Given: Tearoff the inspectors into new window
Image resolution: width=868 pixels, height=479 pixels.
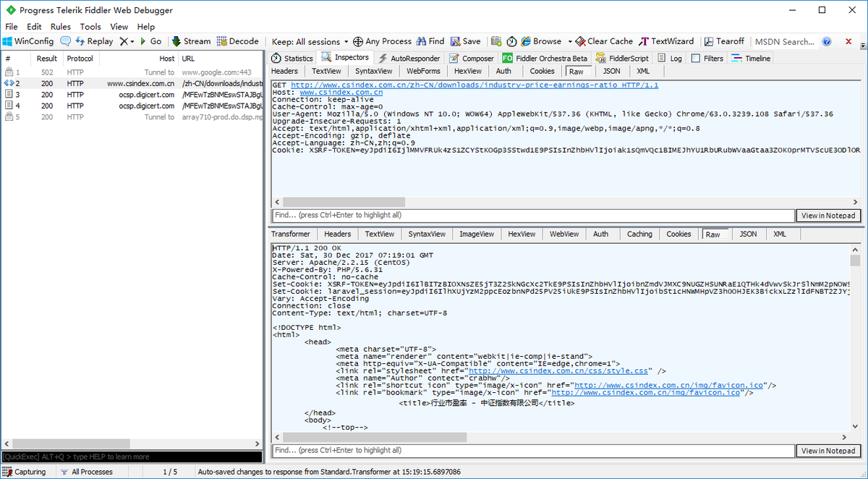Looking at the screenshot, I should [x=724, y=41].
